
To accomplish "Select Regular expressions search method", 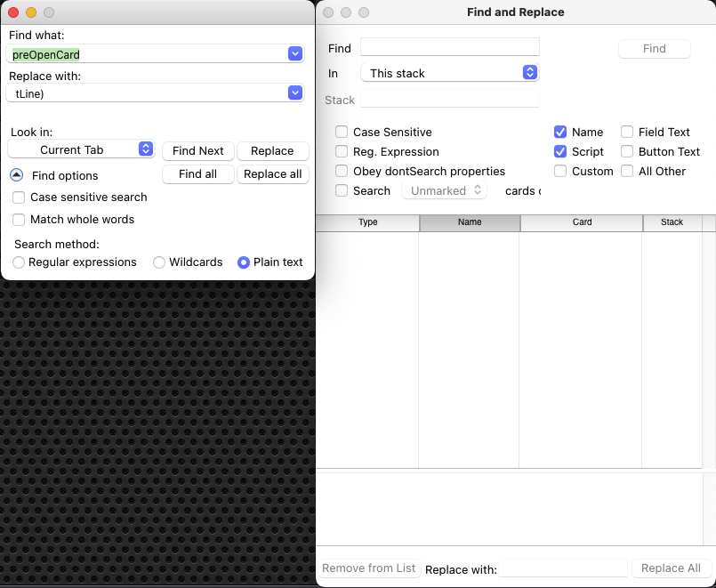I will [20, 262].
